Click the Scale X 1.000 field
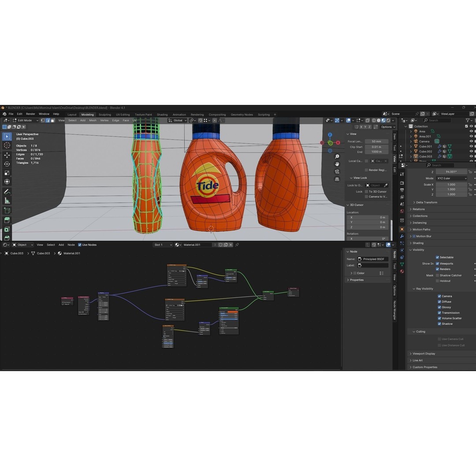The image size is (476, 476). pyautogui.click(x=451, y=185)
